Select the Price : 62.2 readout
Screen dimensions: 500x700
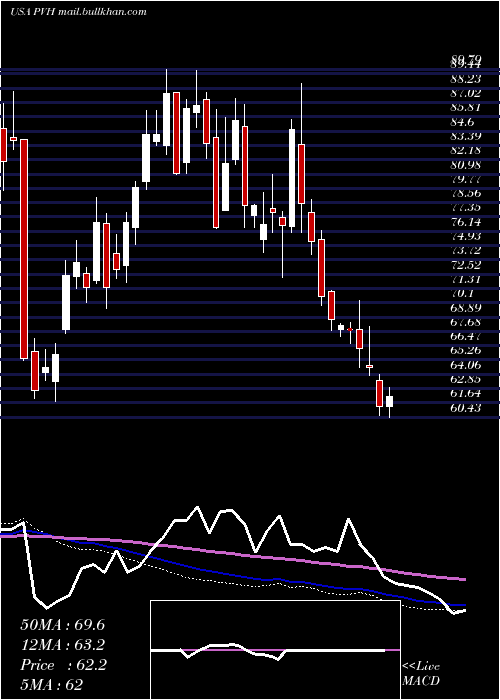(x=63, y=665)
